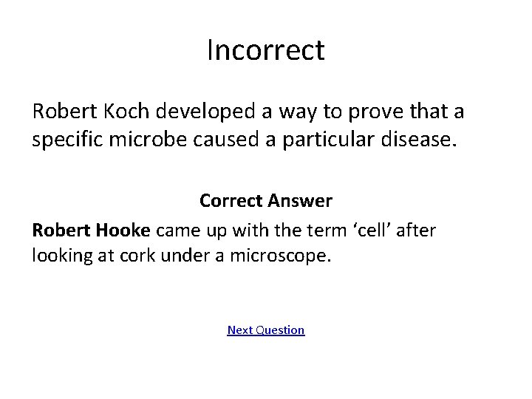Click the word 'disease' in the statement
Screen dimensions: 532x399
pyautogui.click(x=419, y=140)
